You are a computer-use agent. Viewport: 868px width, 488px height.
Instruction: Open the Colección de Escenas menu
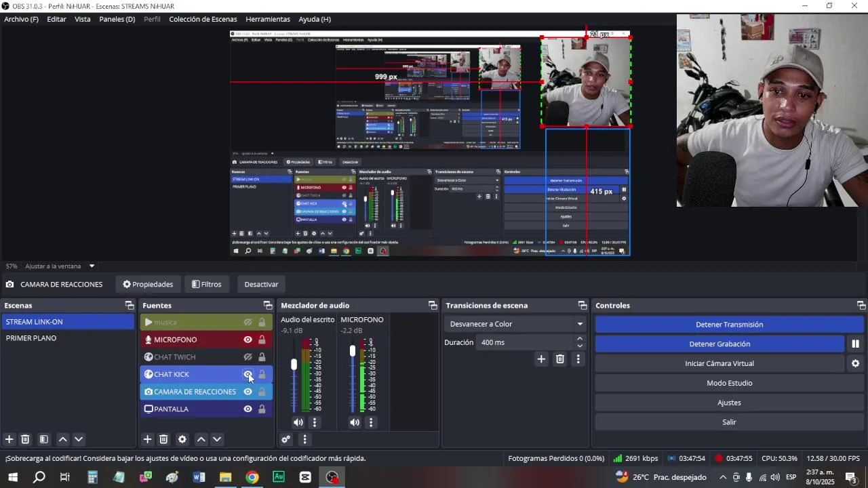click(203, 19)
